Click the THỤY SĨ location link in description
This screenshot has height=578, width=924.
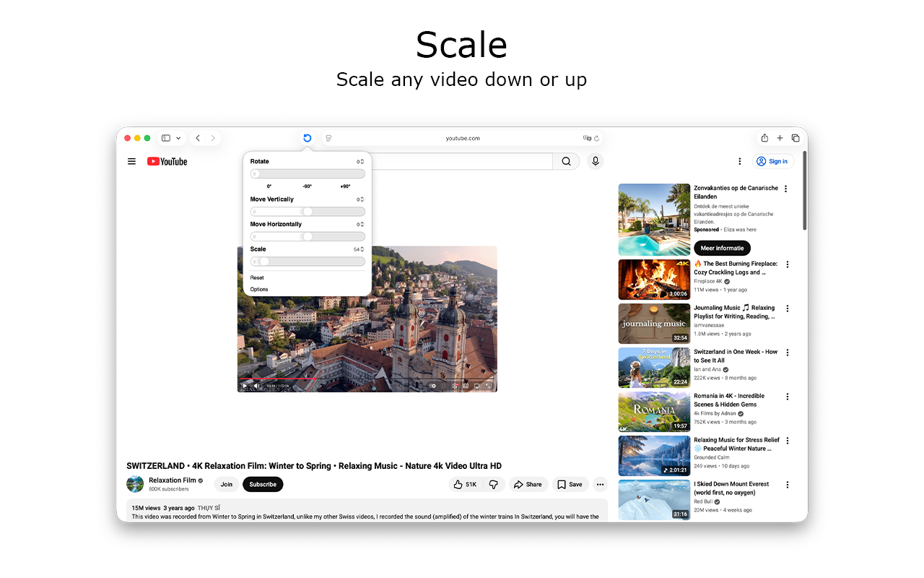(209, 508)
